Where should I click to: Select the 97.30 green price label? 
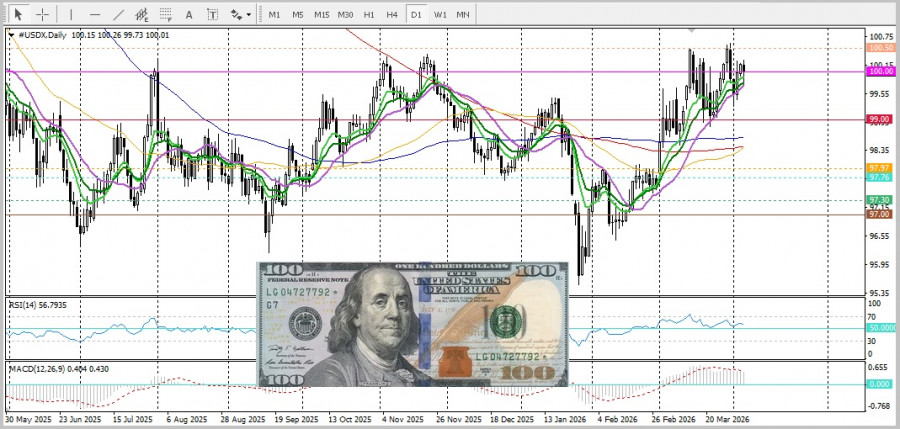coord(880,200)
